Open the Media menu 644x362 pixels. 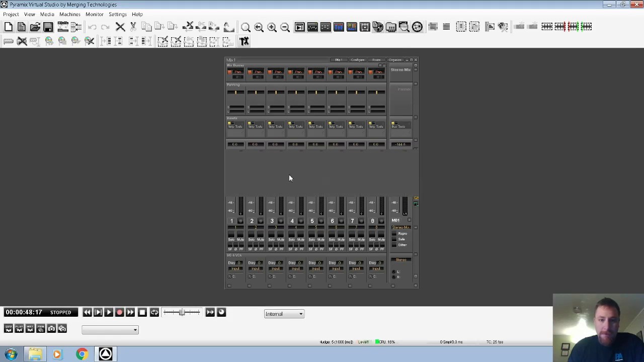[x=47, y=14]
